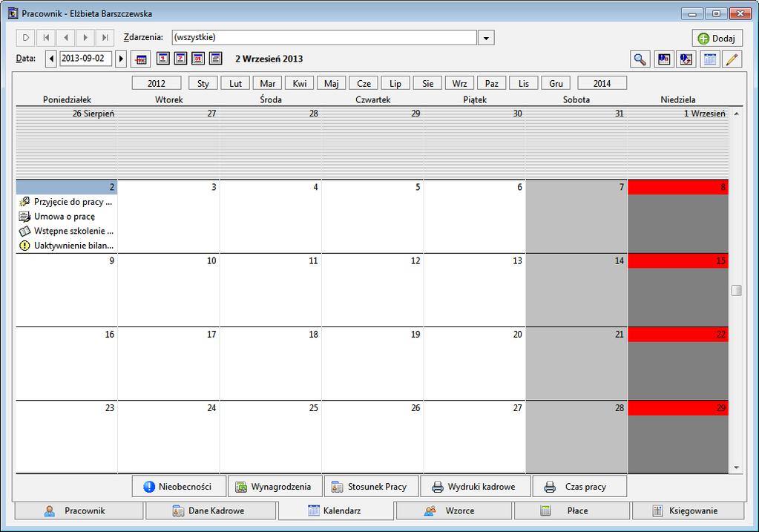Click the blue calendar grid icon

tap(709, 59)
